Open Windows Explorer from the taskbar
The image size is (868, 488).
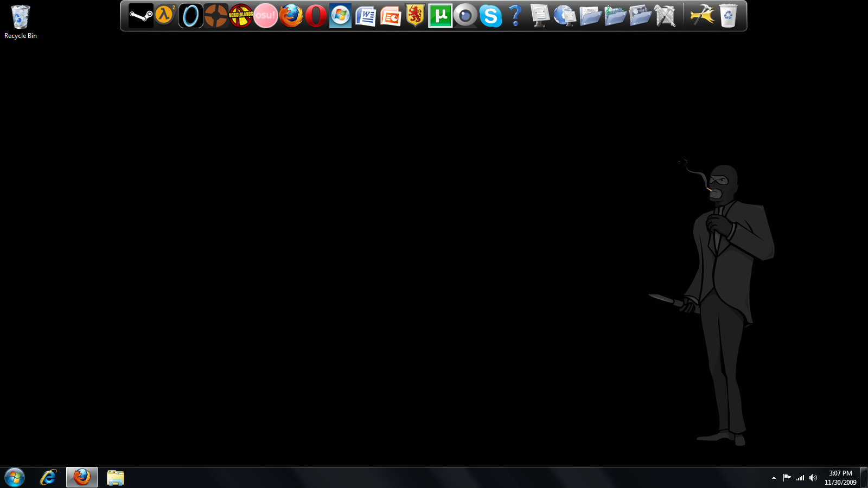point(116,478)
